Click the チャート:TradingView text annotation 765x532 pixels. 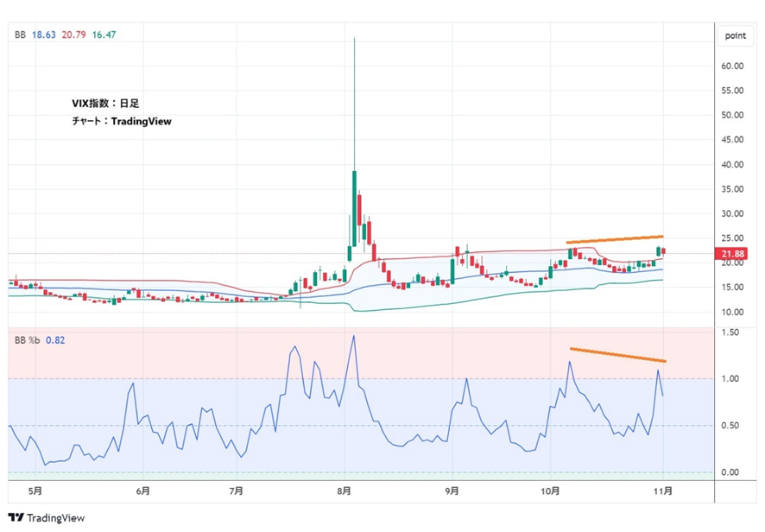click(x=122, y=122)
